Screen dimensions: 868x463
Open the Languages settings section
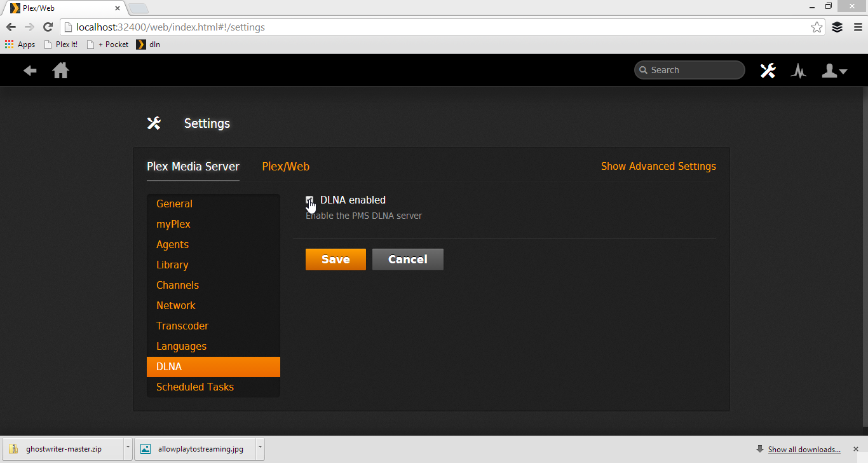coord(214,347)
